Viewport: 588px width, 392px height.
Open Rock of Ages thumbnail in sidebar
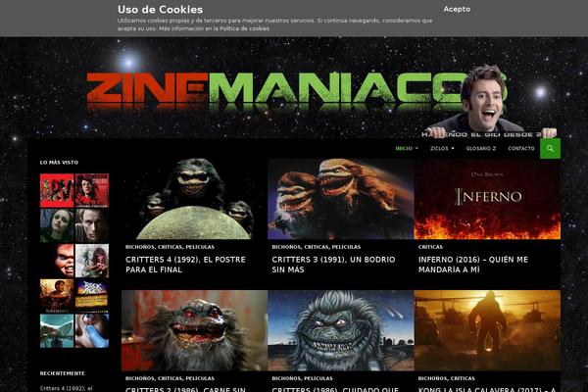(92, 296)
